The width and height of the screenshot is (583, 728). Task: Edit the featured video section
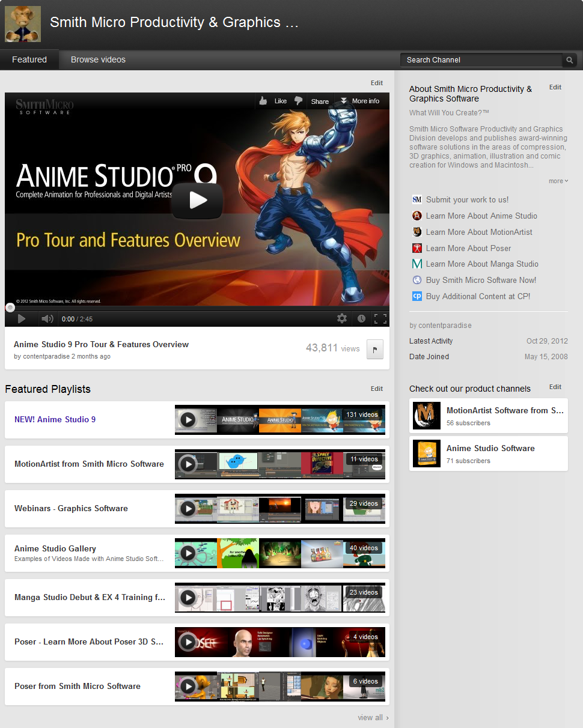[377, 83]
